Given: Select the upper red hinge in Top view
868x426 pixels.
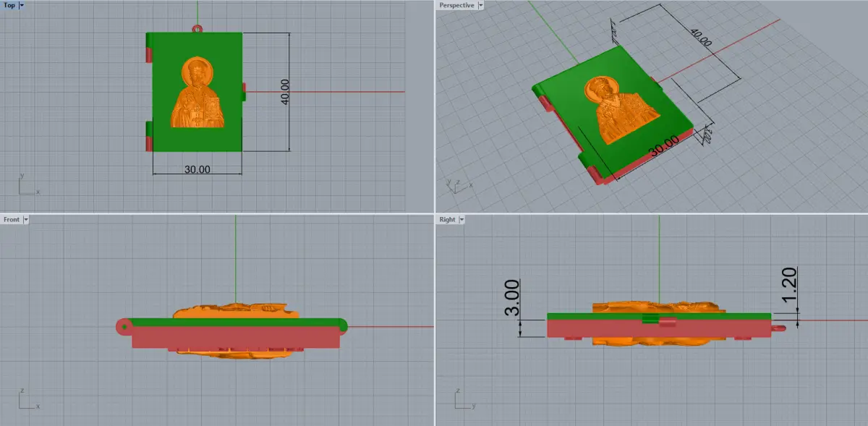Looking at the screenshot, I should point(149,54).
